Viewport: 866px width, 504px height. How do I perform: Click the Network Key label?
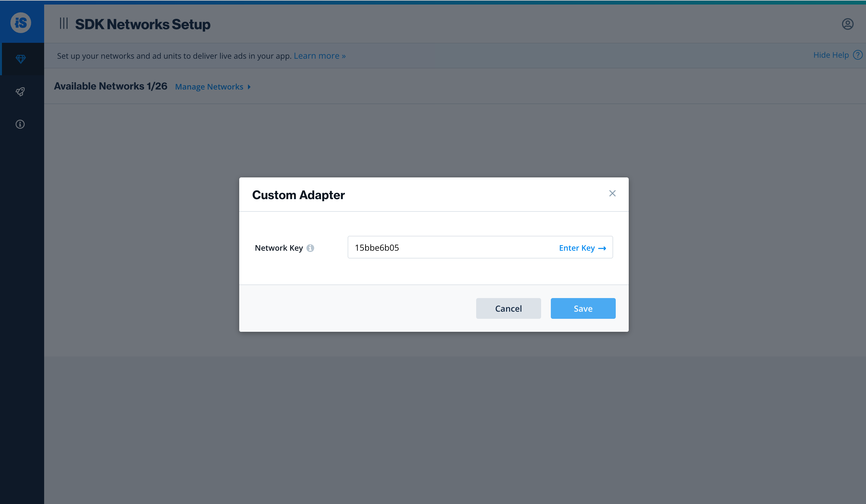(279, 248)
